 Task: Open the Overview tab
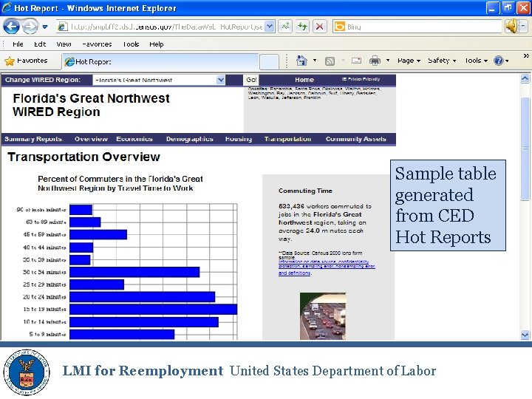(91, 139)
